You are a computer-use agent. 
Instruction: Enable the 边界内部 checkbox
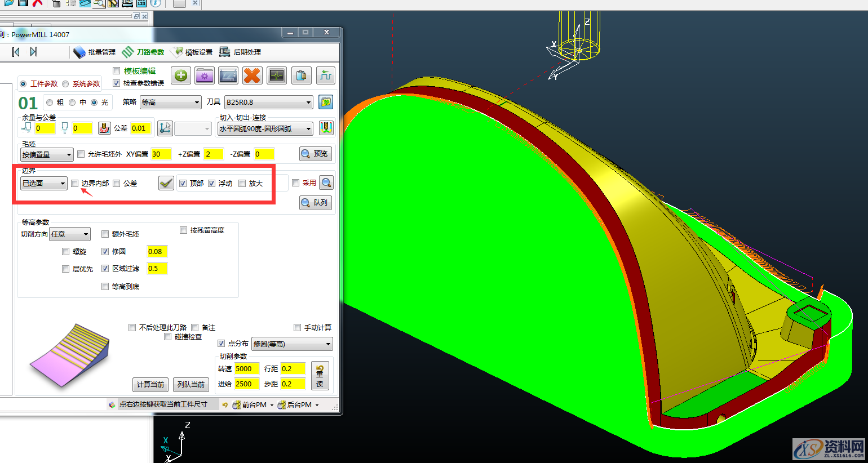pyautogui.click(x=75, y=184)
